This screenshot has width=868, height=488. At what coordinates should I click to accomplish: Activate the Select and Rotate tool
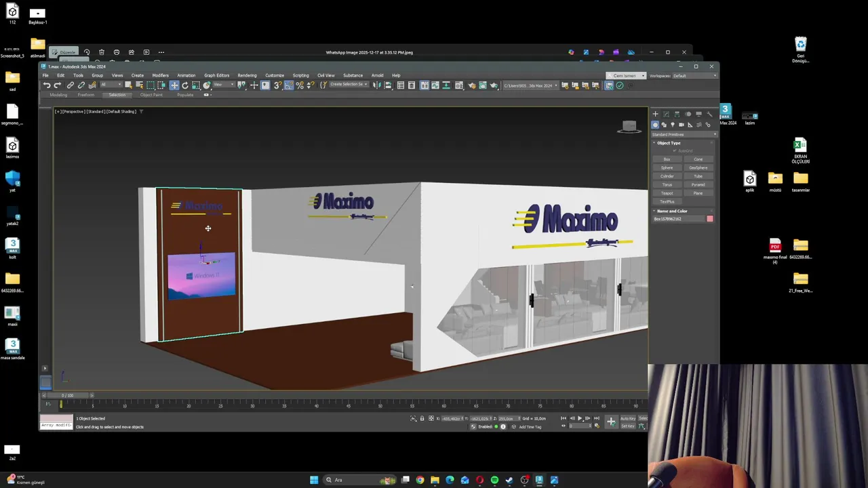[185, 85]
